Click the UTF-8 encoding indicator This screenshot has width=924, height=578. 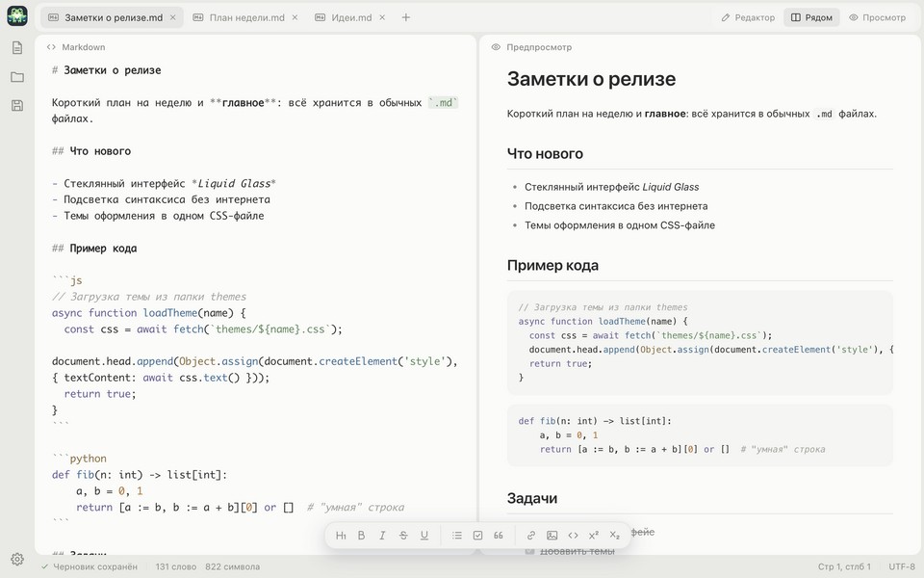tap(902, 566)
